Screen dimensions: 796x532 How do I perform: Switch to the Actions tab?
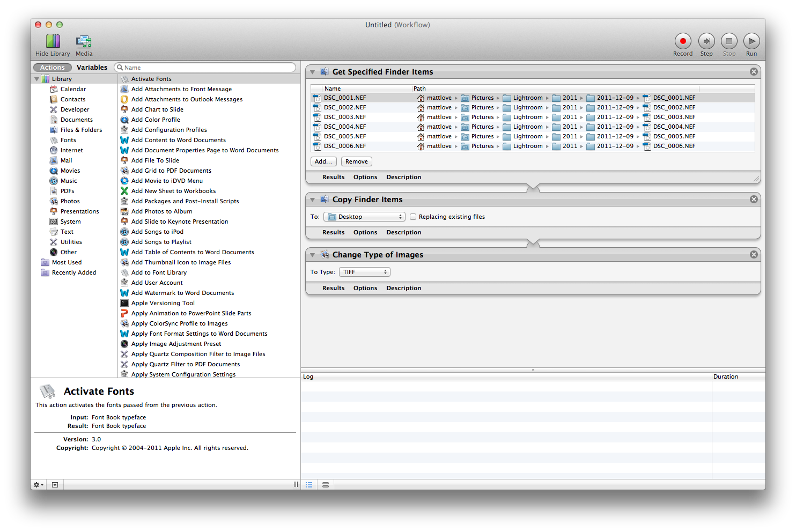click(53, 68)
